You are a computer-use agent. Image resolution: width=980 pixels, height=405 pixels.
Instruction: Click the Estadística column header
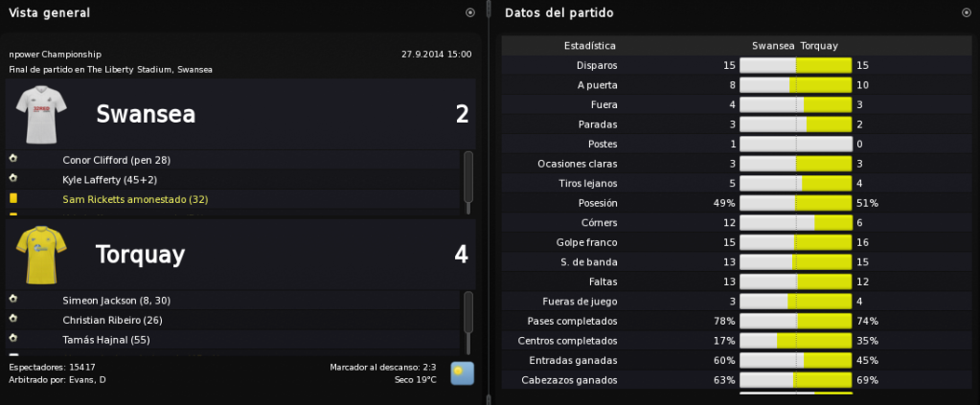tap(589, 46)
